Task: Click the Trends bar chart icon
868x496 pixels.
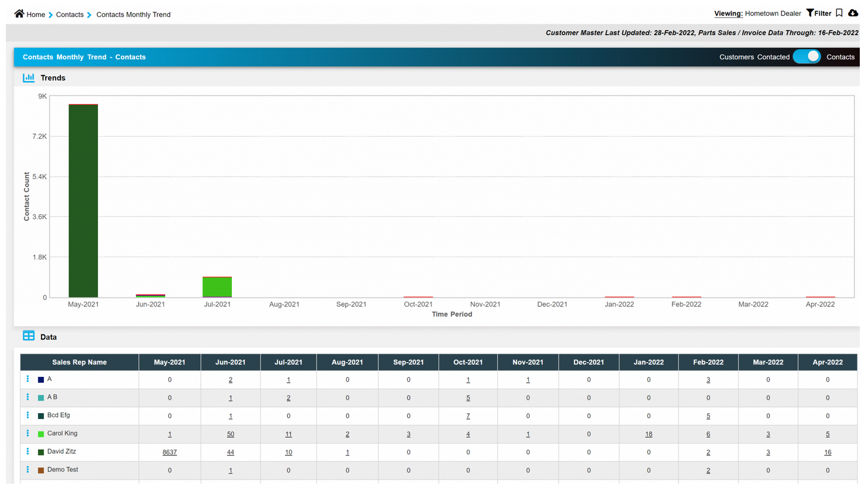Action: click(28, 77)
